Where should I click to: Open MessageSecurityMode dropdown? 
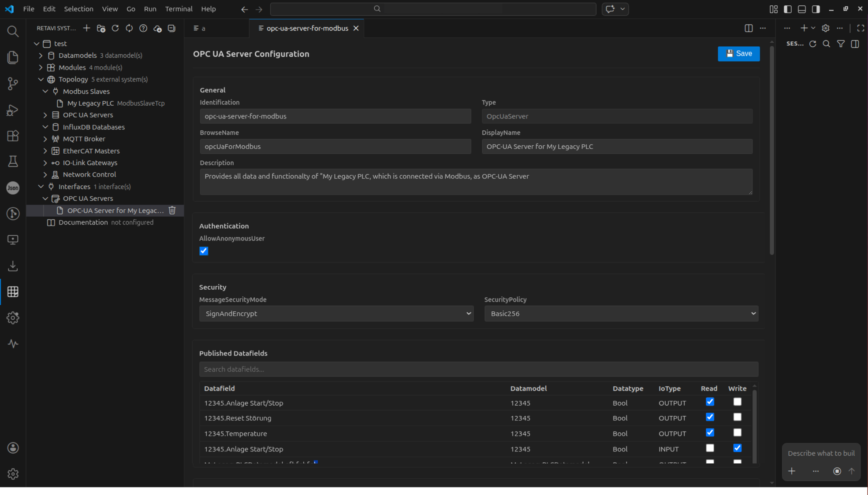336,314
